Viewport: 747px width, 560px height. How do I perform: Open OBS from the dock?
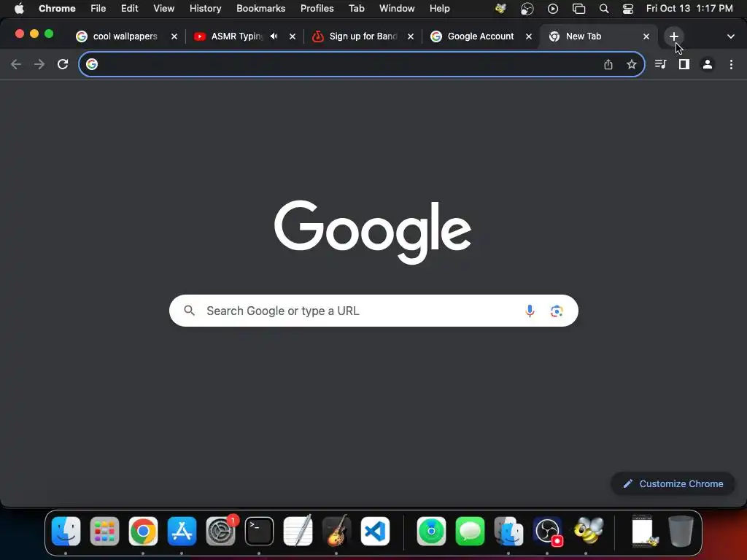click(x=547, y=531)
